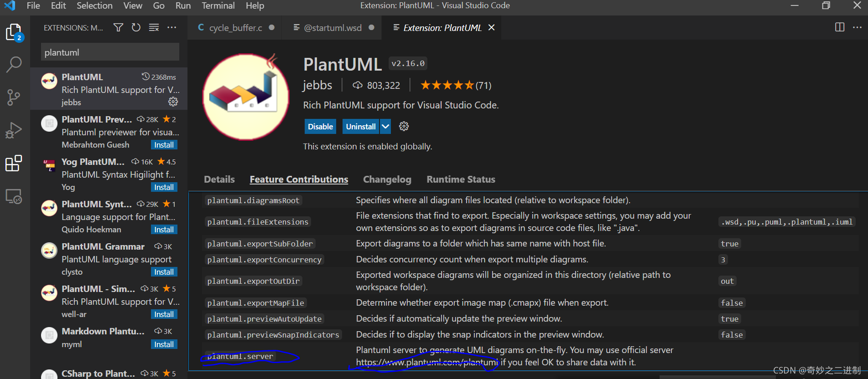Select the Extension: PlantUML editor tab
The width and height of the screenshot is (868, 379).
442,27
